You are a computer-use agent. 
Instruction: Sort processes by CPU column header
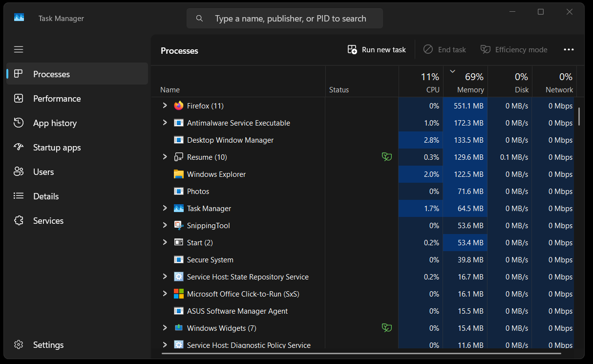430,83
